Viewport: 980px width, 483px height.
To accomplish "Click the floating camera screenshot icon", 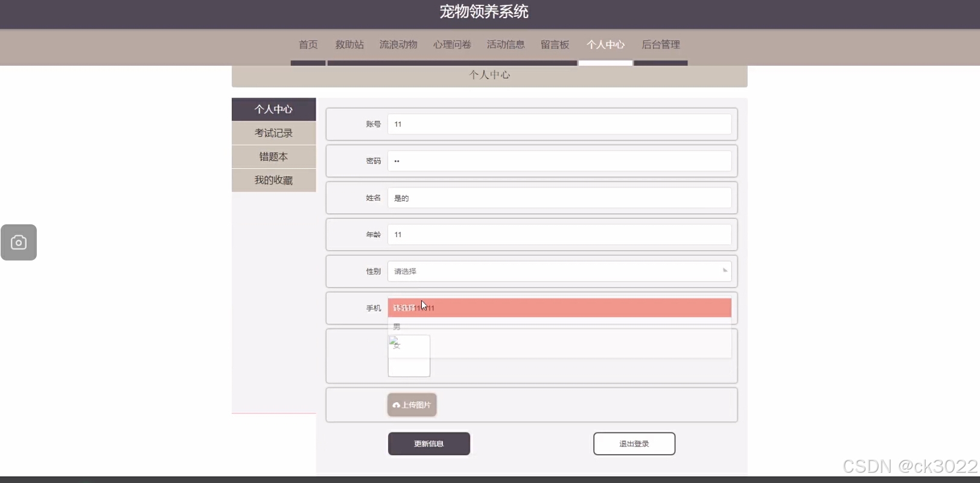I will click(x=19, y=242).
